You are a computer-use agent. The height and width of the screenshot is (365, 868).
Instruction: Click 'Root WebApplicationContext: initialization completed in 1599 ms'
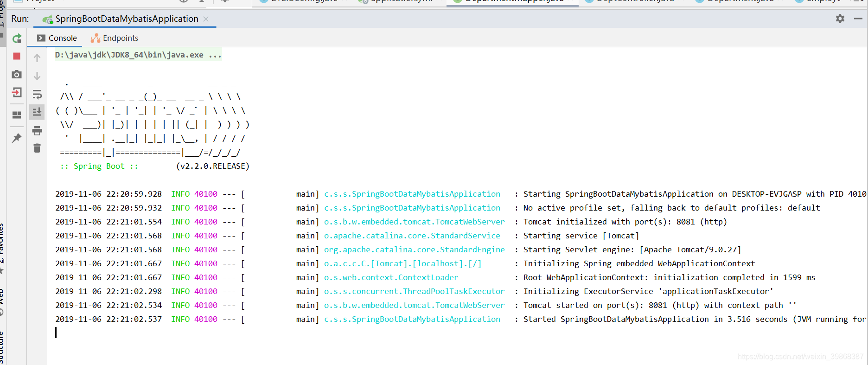(669, 277)
